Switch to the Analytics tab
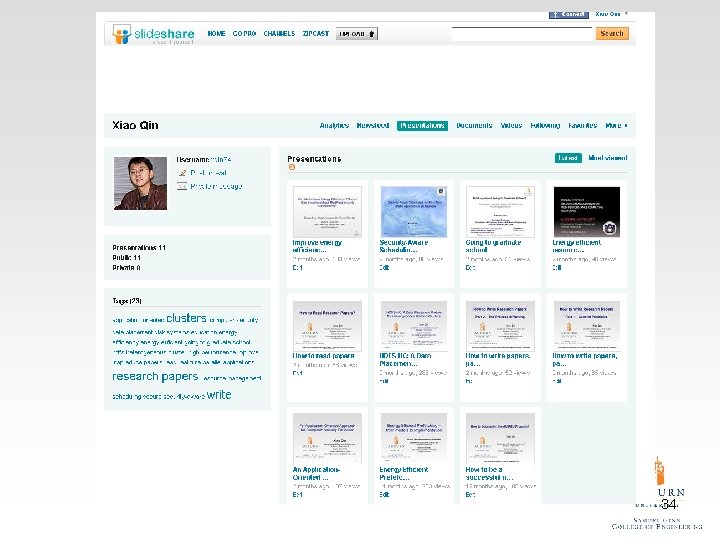Viewport: 720px width, 540px height. coord(334,125)
